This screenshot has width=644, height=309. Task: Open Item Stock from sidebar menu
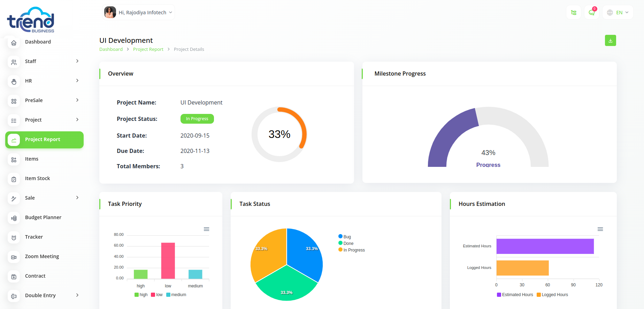(x=37, y=178)
